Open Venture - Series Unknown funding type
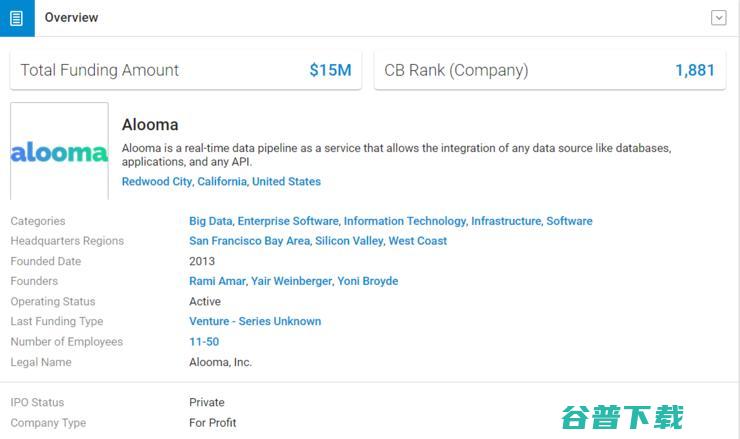The image size is (740, 439). [255, 321]
